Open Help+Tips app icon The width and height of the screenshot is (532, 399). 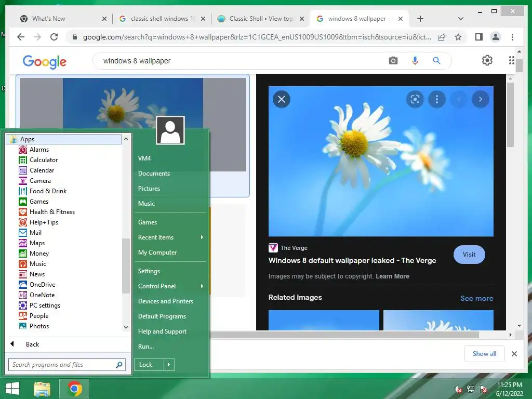tap(23, 222)
